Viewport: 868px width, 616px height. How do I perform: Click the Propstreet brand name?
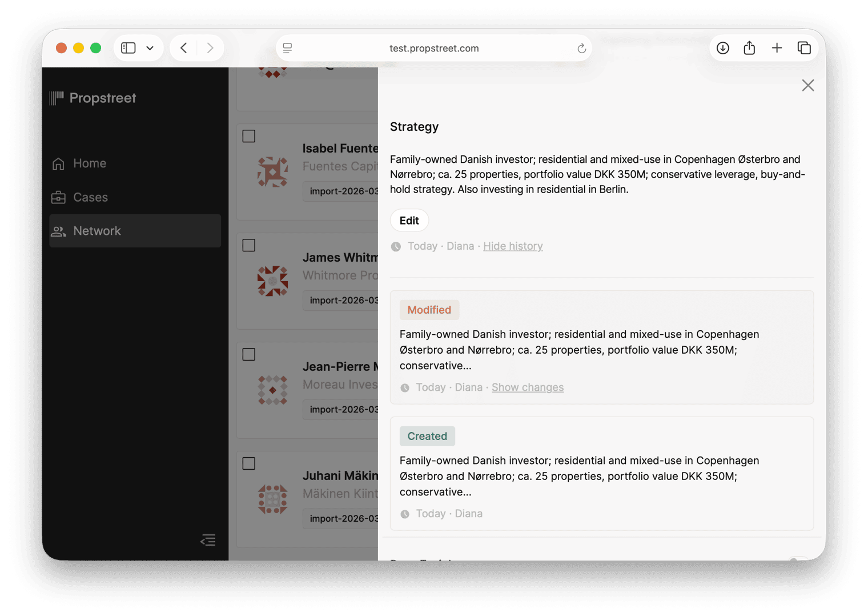point(103,98)
